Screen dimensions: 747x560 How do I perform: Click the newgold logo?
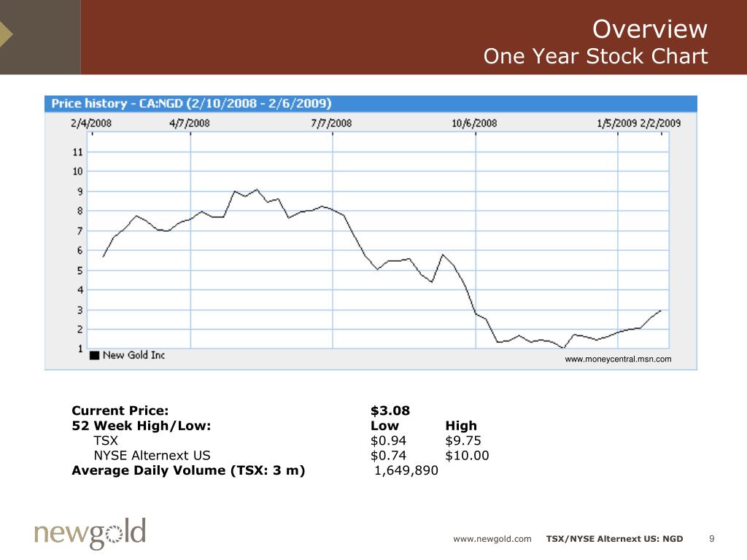point(90,533)
